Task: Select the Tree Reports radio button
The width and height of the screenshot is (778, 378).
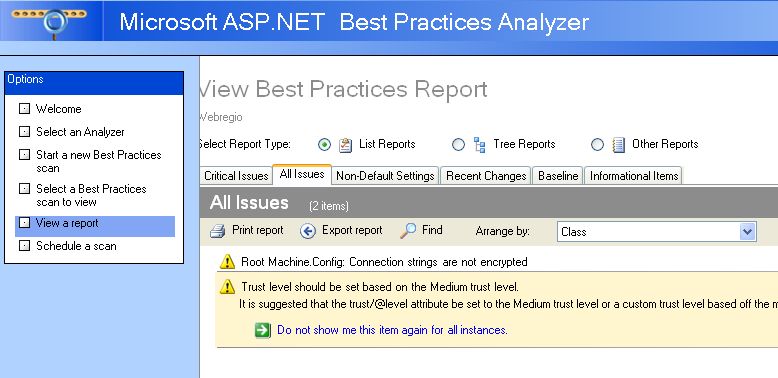Action: pos(458,144)
